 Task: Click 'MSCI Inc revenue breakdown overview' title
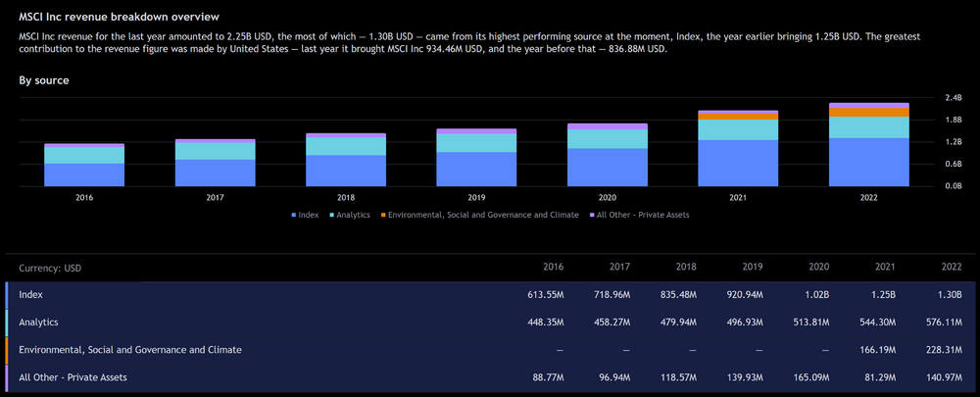pyautogui.click(x=119, y=17)
